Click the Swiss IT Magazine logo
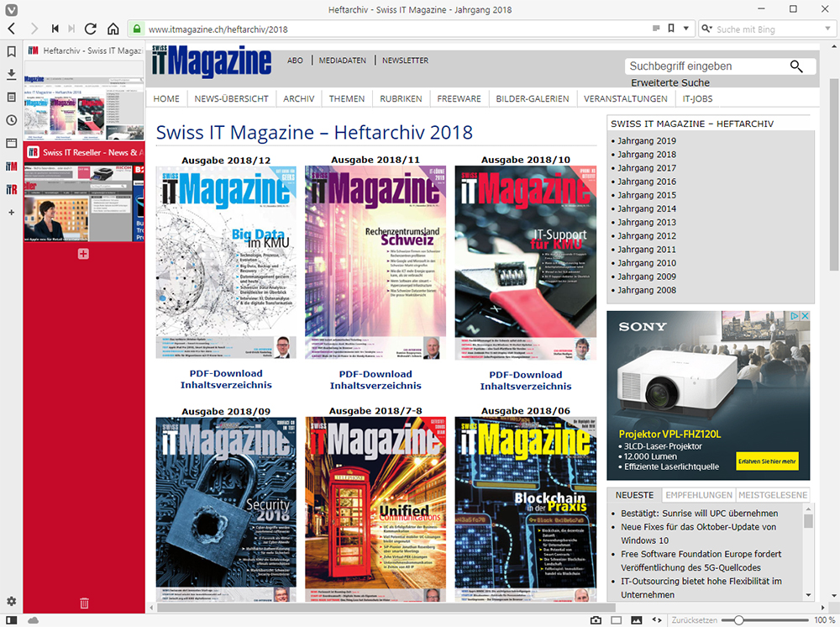The width and height of the screenshot is (840, 627). click(212, 61)
